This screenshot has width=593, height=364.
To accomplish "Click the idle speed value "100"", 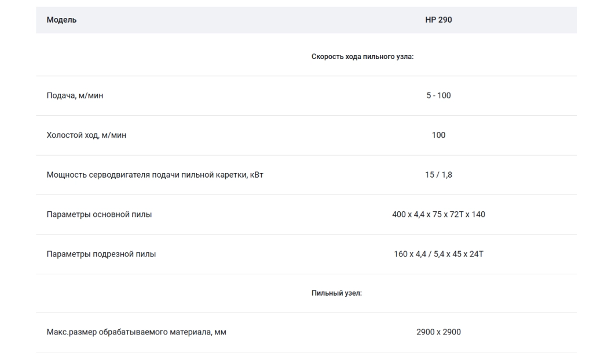I will [x=438, y=135].
